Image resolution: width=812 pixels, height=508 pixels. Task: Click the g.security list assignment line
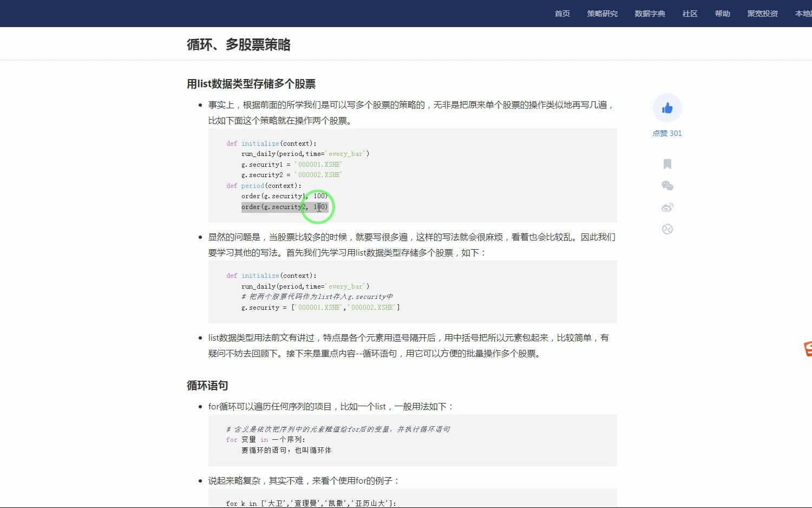click(x=320, y=308)
